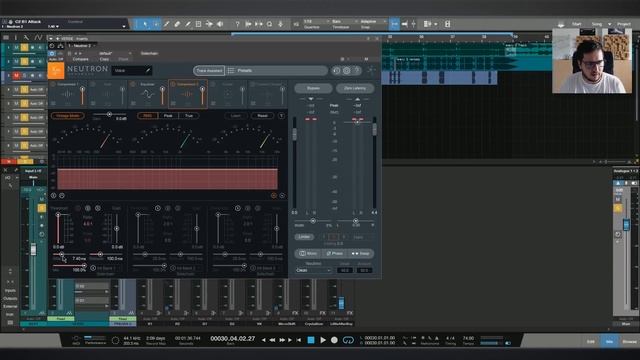The image size is (640, 360).
Task: Select True detection mode
Action: coord(189,116)
